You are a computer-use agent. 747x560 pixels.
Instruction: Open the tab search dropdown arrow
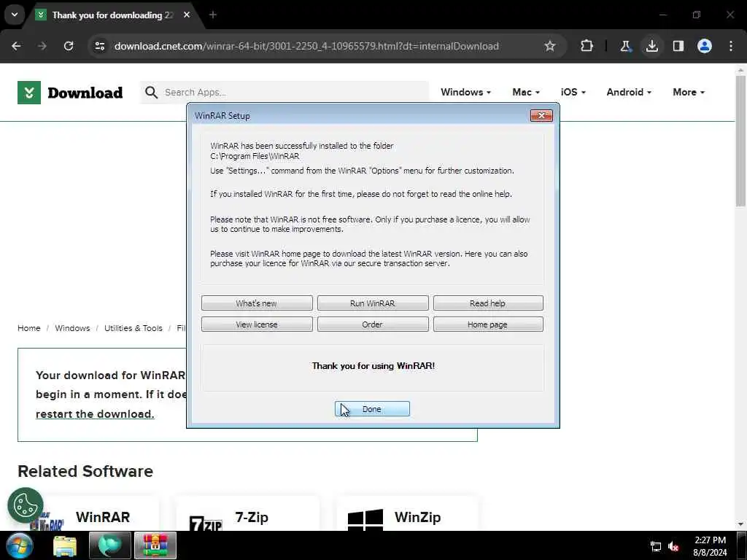[x=15, y=15]
